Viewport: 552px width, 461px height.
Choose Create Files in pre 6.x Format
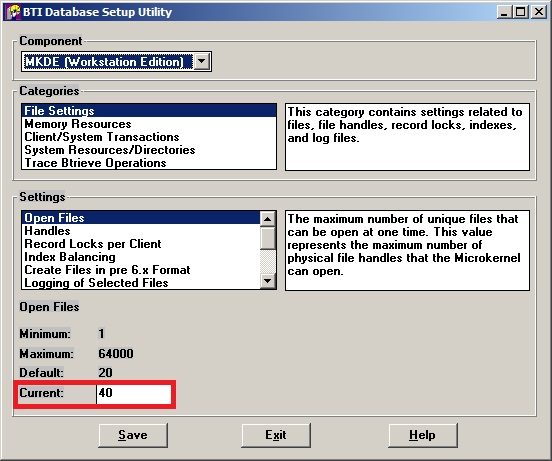click(141, 270)
